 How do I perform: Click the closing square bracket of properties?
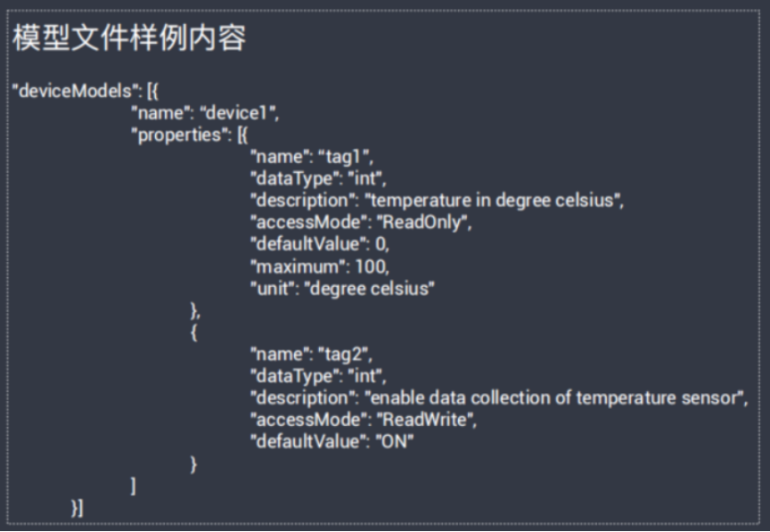coord(133,487)
